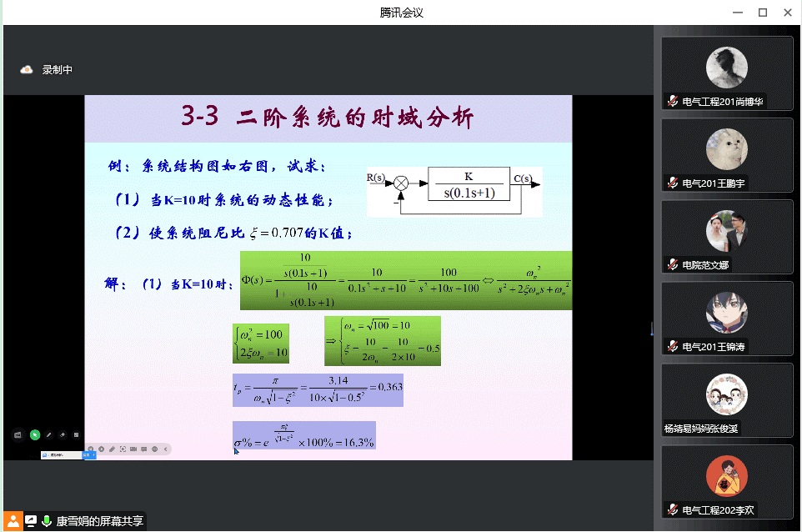Image resolution: width=802 pixels, height=532 pixels.
Task: Collapse the slide toolbar with left chevron
Action: pos(165,449)
